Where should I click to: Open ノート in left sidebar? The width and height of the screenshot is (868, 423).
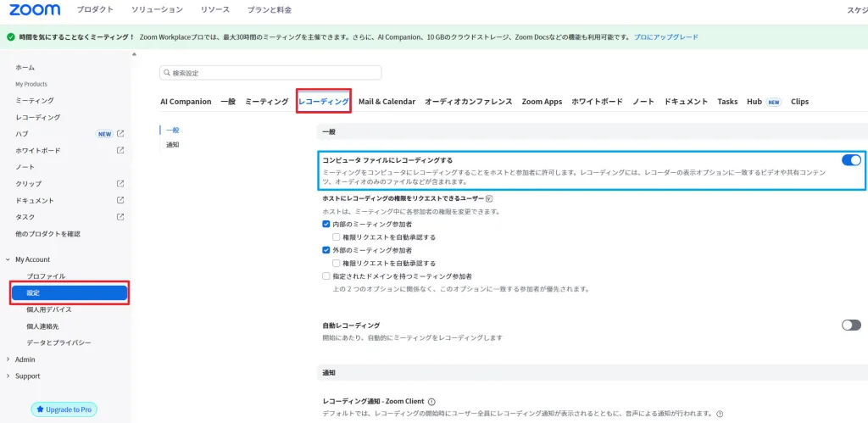pyautogui.click(x=25, y=167)
